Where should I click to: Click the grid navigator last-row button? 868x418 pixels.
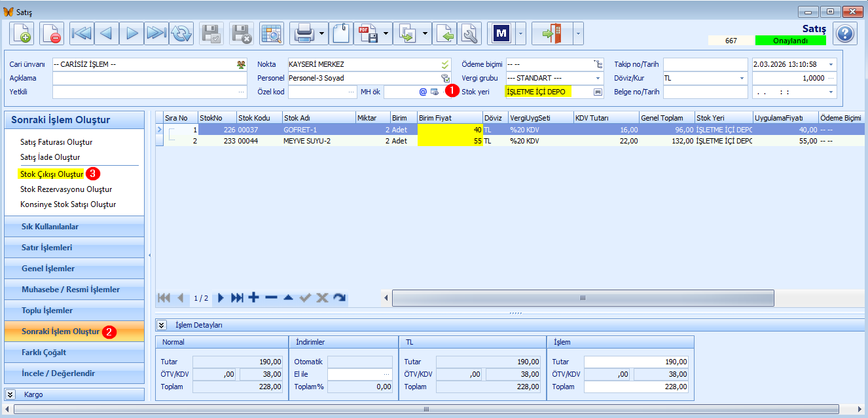[x=237, y=297]
